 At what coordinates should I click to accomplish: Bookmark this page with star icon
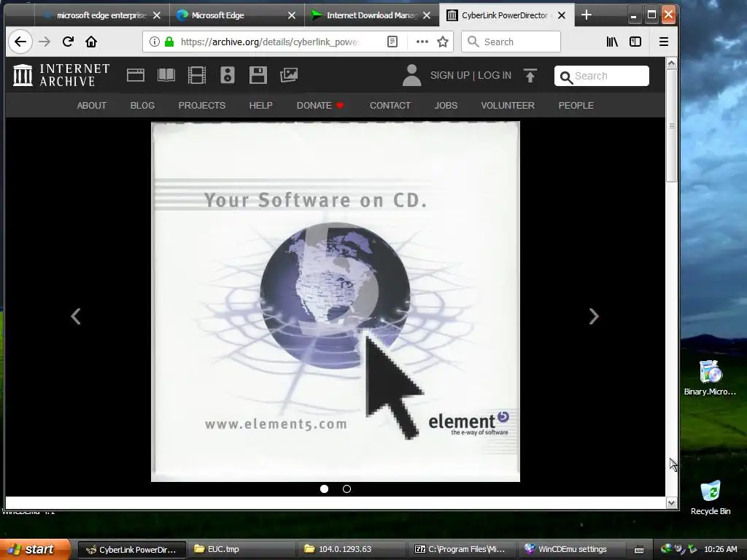point(443,42)
